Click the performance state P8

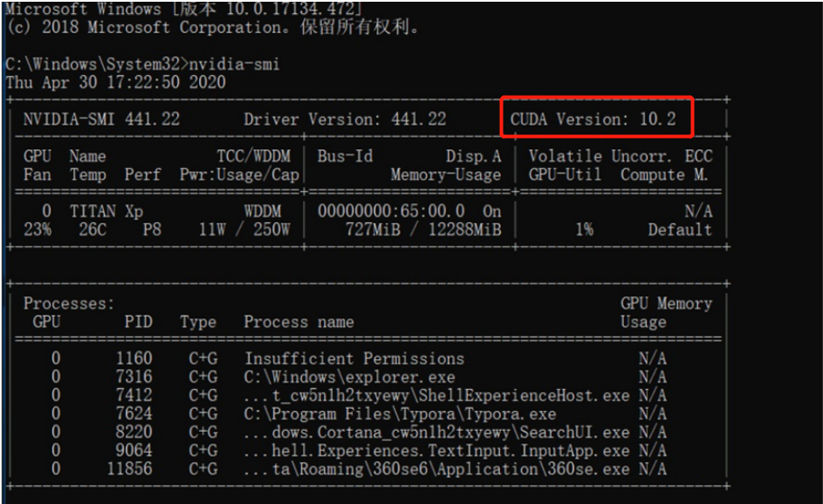coord(152,229)
